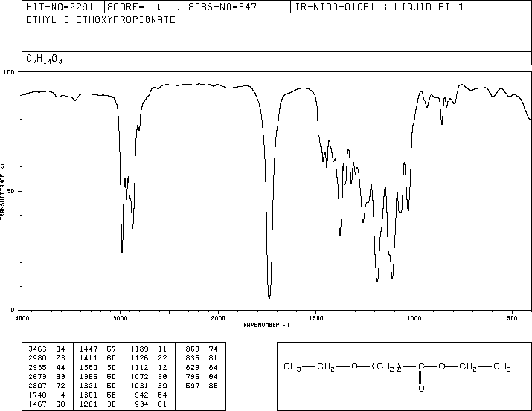Select the 934 peak table entry
The width and height of the screenshot is (532, 411).
(151, 404)
